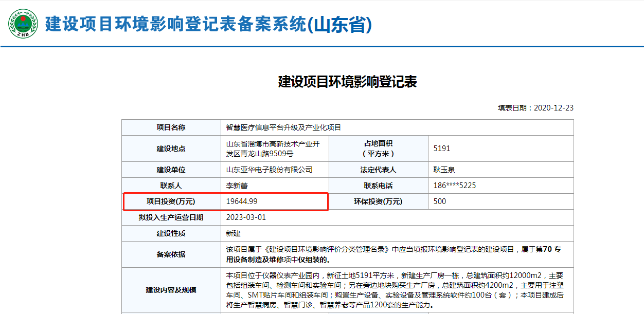Select the operation date 2023-03-01
Viewport: 644px width, 314px height.
(x=246, y=217)
